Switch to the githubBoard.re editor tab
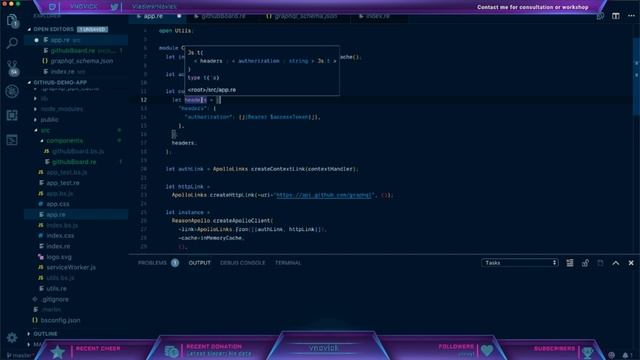This screenshot has width=640, height=360. tap(223, 16)
